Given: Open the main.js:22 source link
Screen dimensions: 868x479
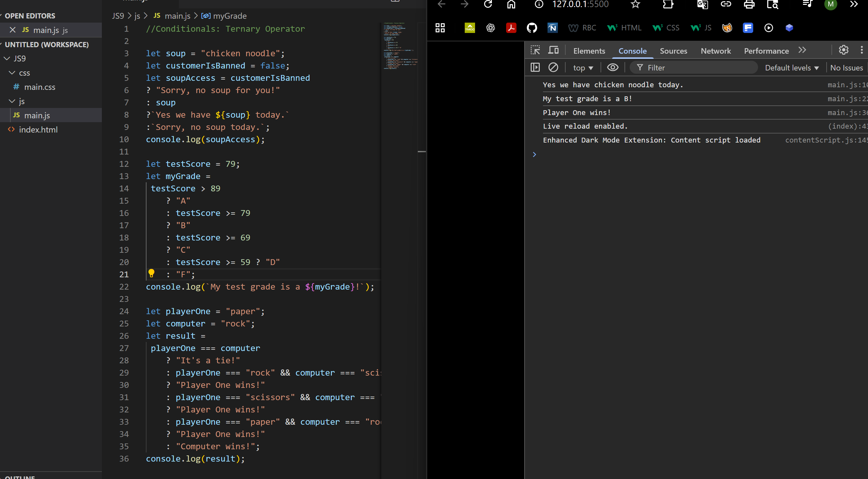Looking at the screenshot, I should [x=847, y=99].
